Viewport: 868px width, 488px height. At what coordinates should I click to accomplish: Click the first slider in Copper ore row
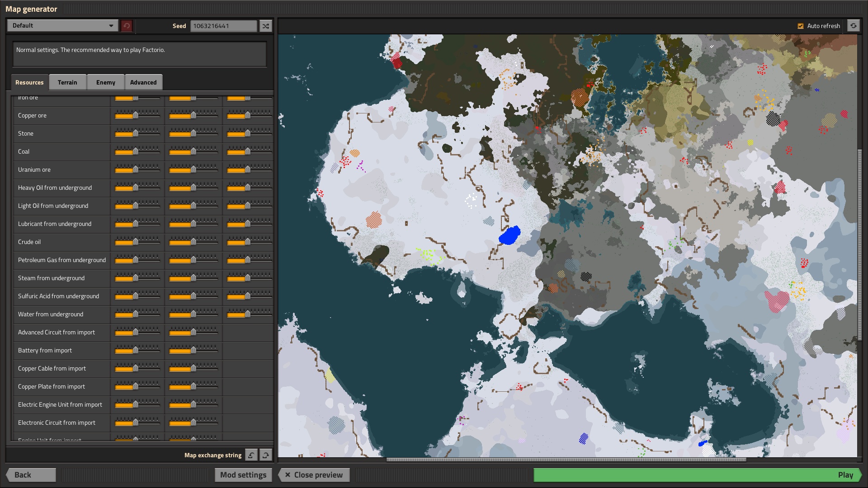click(135, 116)
